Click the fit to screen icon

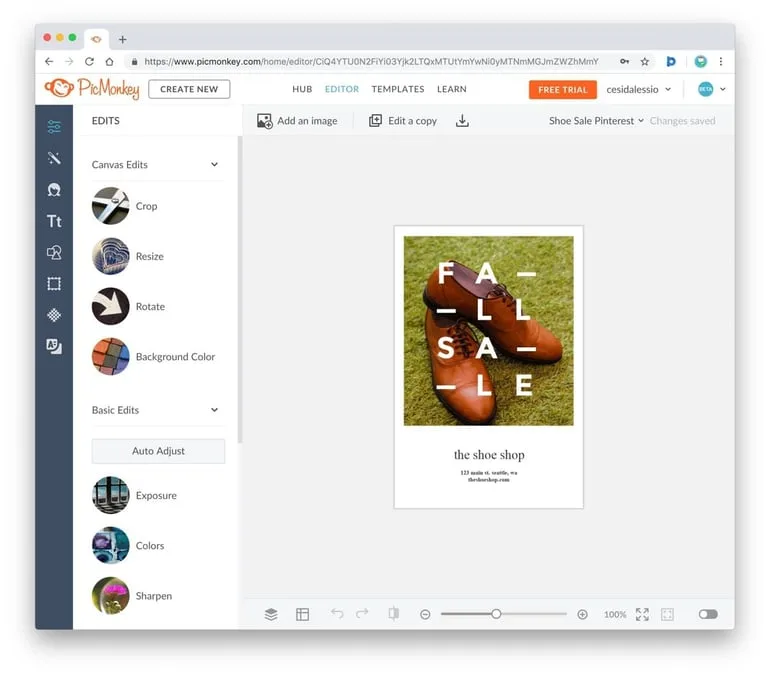click(x=642, y=614)
